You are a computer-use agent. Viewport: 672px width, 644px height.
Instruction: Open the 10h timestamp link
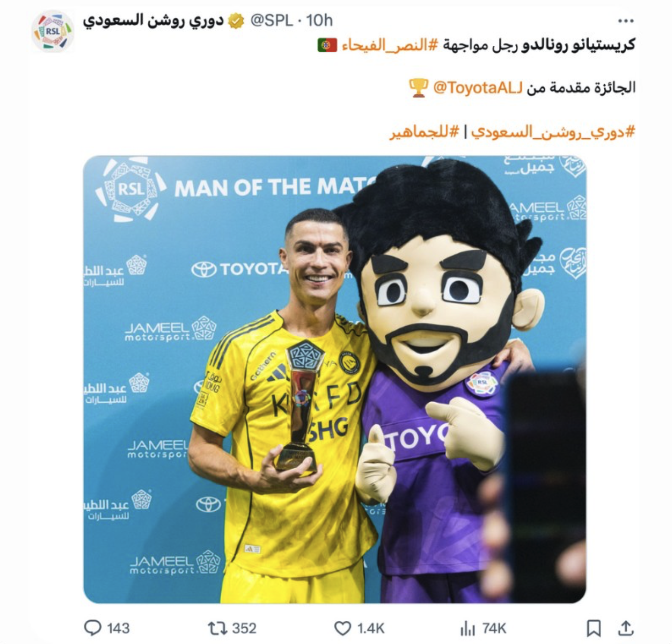coord(319,20)
